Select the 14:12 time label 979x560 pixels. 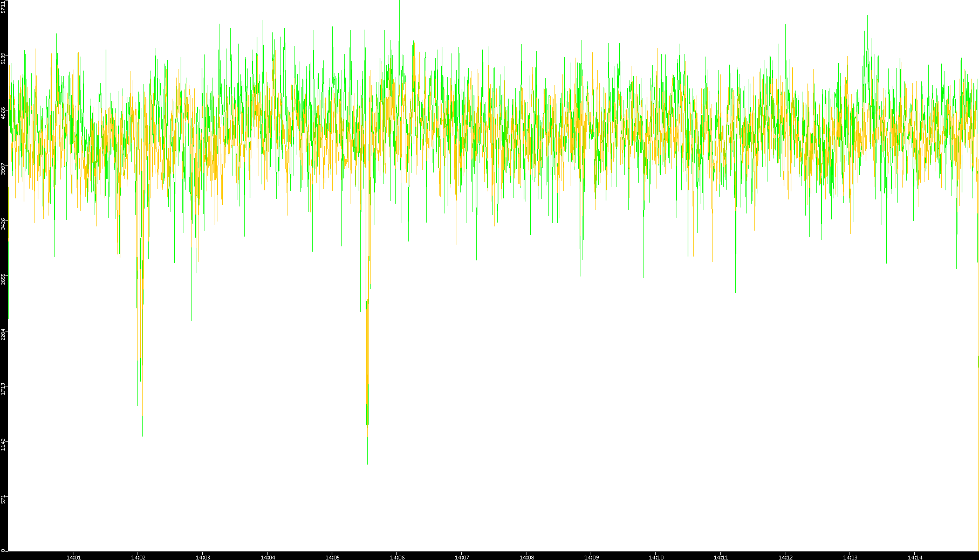click(x=785, y=557)
